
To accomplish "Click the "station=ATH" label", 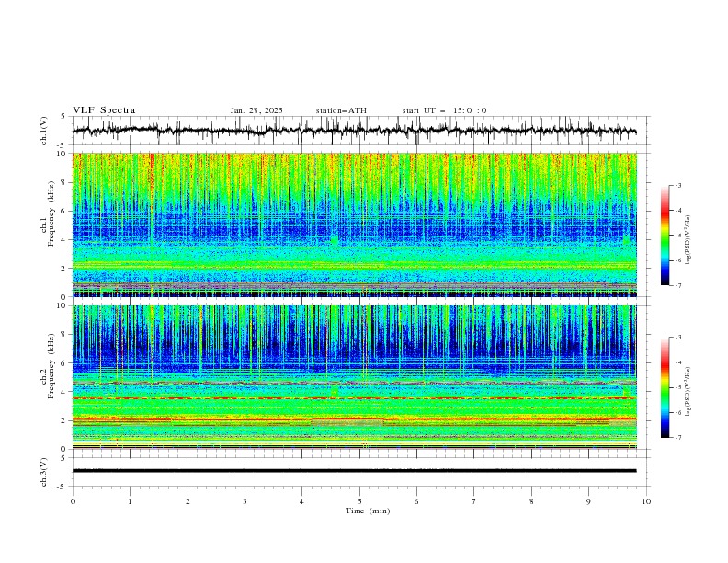I will (341, 110).
